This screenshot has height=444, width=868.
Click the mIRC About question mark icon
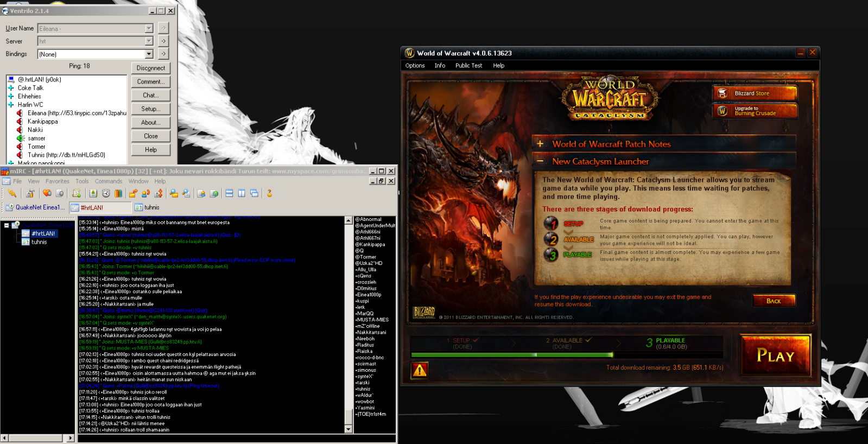coord(269,193)
